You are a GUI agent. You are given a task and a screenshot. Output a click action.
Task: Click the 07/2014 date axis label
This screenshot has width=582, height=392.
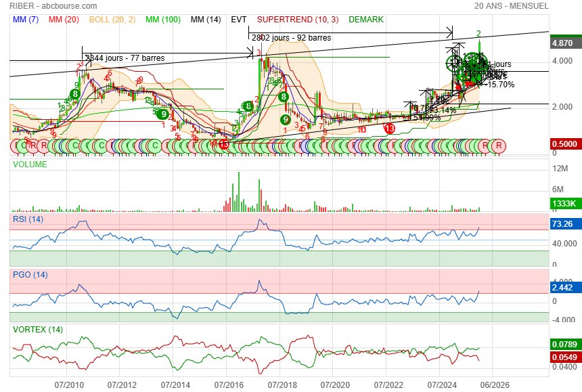pyautogui.click(x=175, y=385)
